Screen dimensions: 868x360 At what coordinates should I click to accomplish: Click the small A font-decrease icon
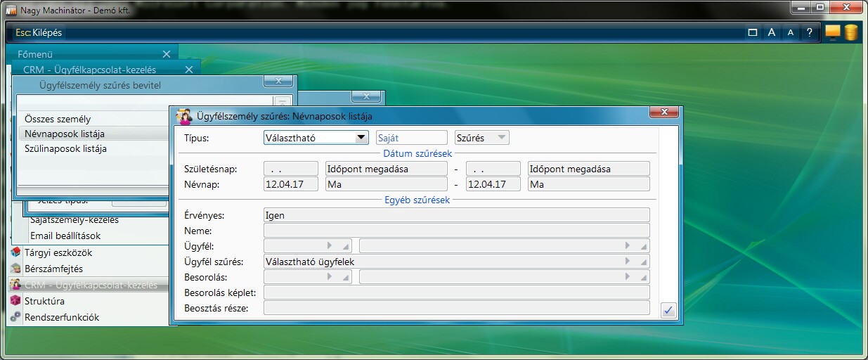pos(790,32)
